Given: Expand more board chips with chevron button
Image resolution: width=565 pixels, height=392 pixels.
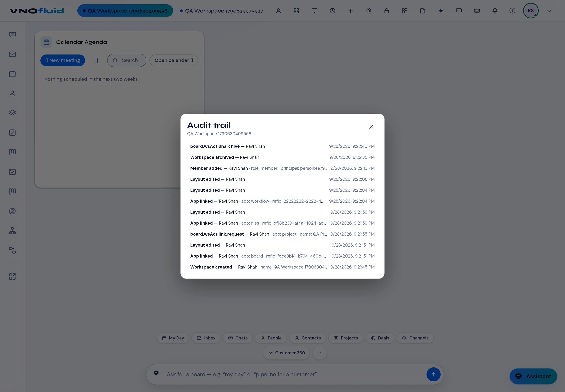Looking at the screenshot, I should (x=320, y=353).
